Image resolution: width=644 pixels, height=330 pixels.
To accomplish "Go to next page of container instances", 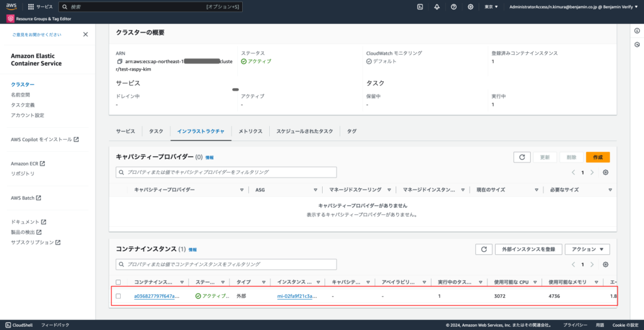I will (x=592, y=265).
